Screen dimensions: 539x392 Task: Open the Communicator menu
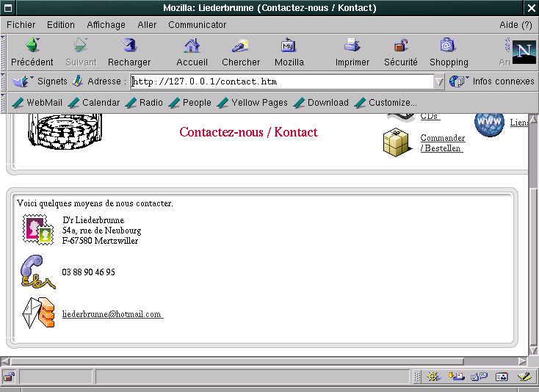197,24
